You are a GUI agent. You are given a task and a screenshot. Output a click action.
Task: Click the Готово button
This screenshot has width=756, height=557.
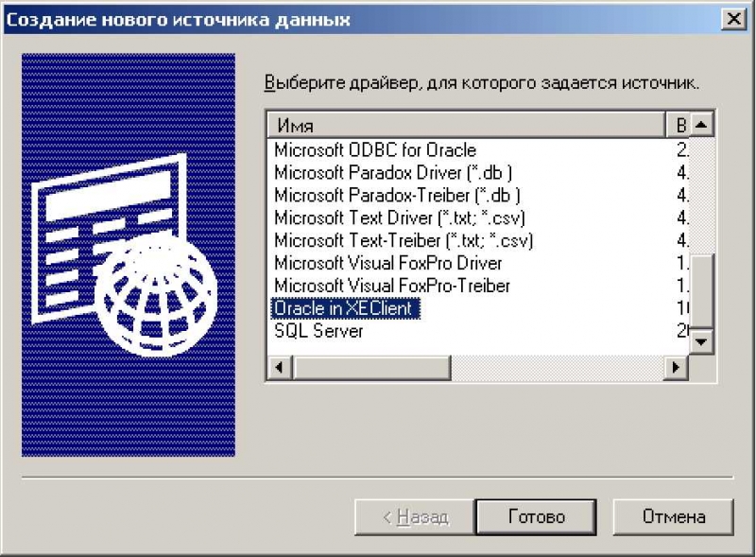click(536, 517)
